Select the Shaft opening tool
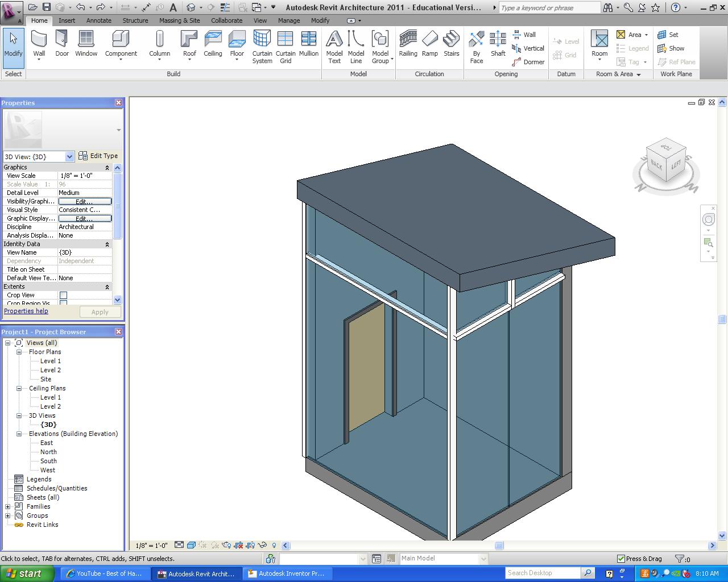This screenshot has height=582, width=728. [498, 44]
